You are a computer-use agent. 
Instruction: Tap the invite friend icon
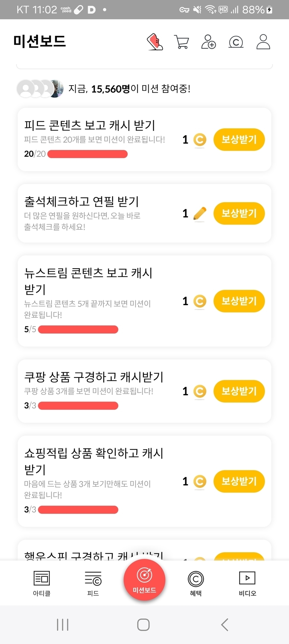pos(209,42)
